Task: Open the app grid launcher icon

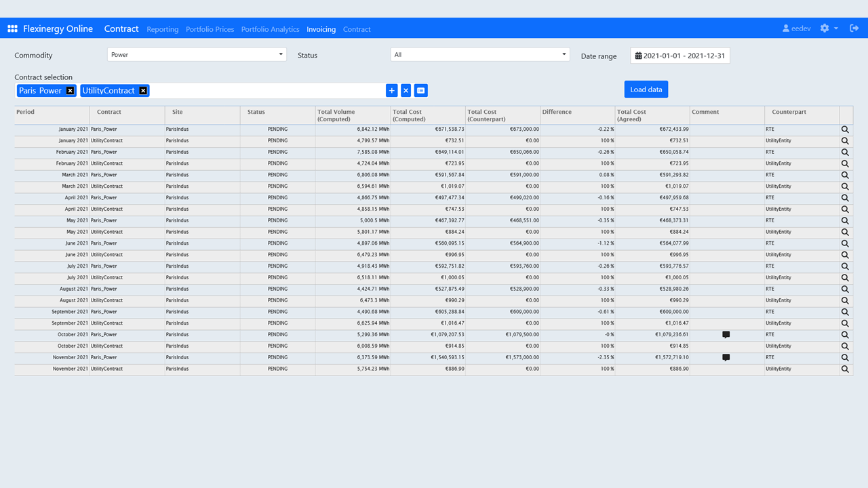Action: click(12, 29)
